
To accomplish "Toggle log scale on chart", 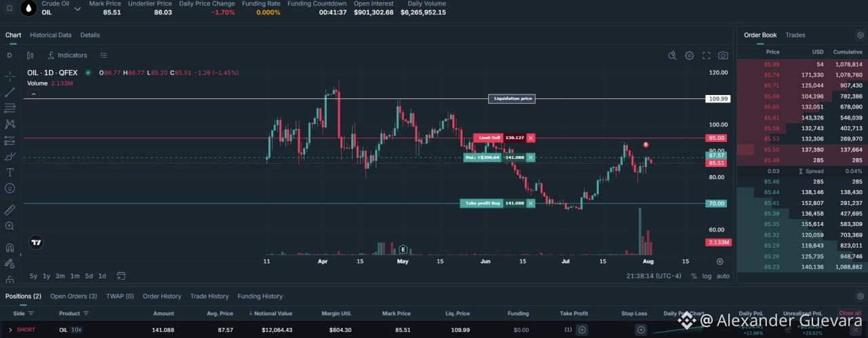I will point(707,276).
